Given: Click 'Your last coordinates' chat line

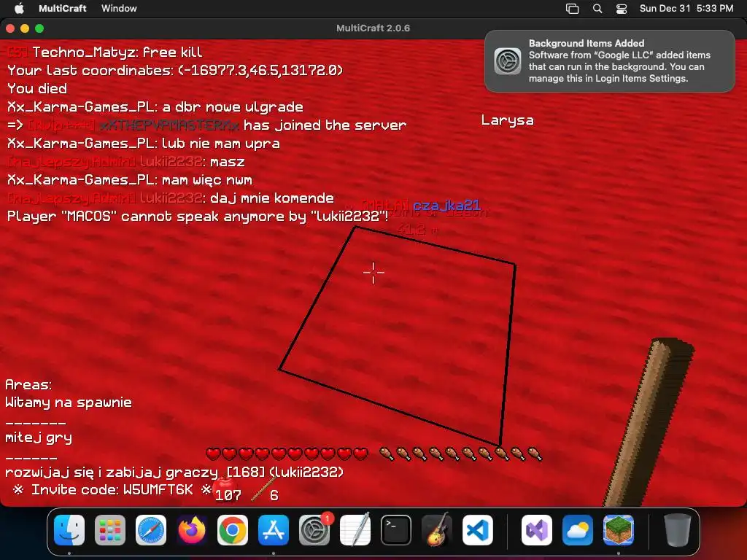Looking at the screenshot, I should 175,71.
